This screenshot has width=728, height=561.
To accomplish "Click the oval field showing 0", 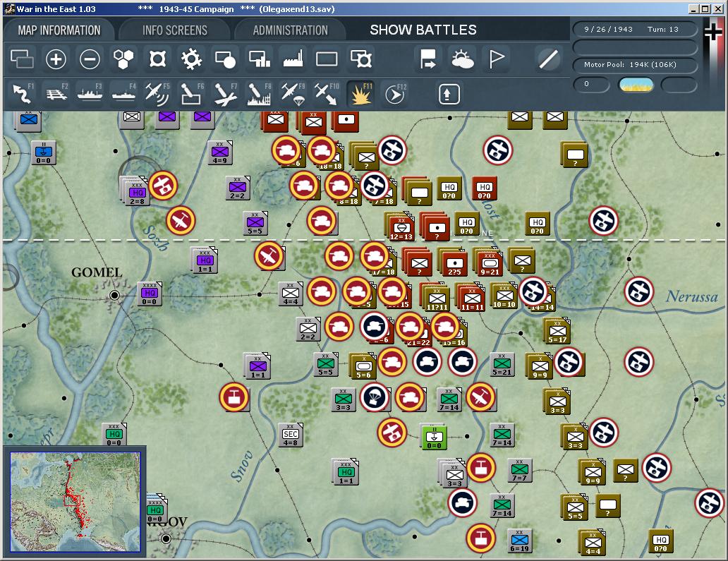I will point(591,85).
